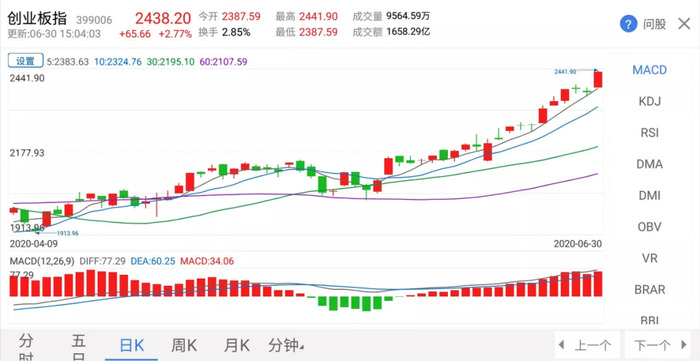Click the DEA:60.25 readout
The height and width of the screenshot is (361, 700).
tap(153, 261)
